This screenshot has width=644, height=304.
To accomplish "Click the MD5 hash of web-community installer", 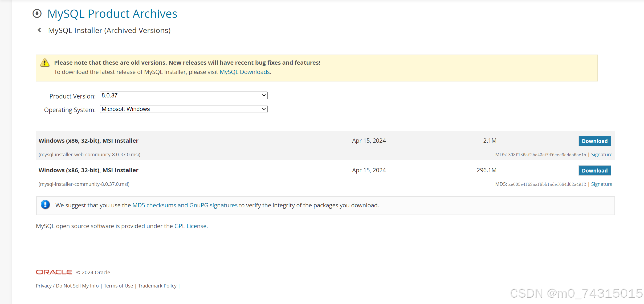I will tap(547, 155).
